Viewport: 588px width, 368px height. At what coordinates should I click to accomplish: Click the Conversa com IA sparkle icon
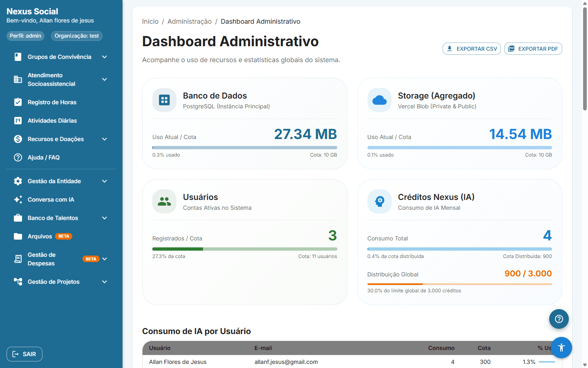pos(18,200)
